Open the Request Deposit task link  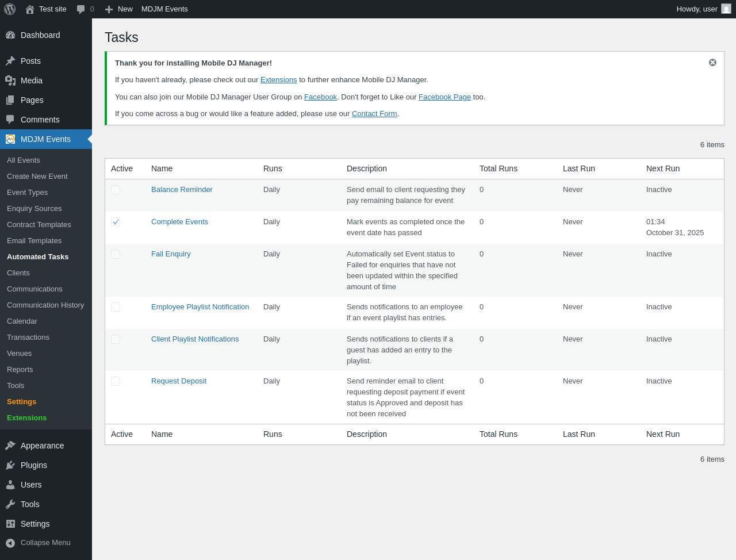pyautogui.click(x=179, y=381)
